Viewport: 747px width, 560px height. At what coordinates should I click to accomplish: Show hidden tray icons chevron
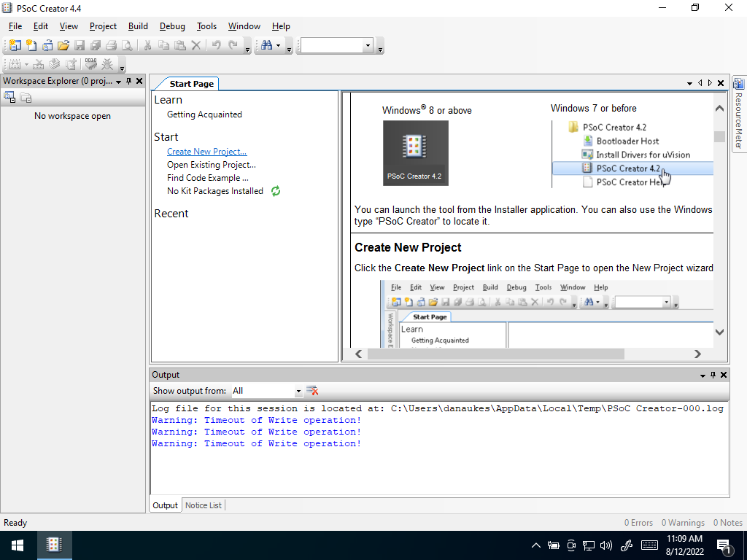tap(536, 545)
